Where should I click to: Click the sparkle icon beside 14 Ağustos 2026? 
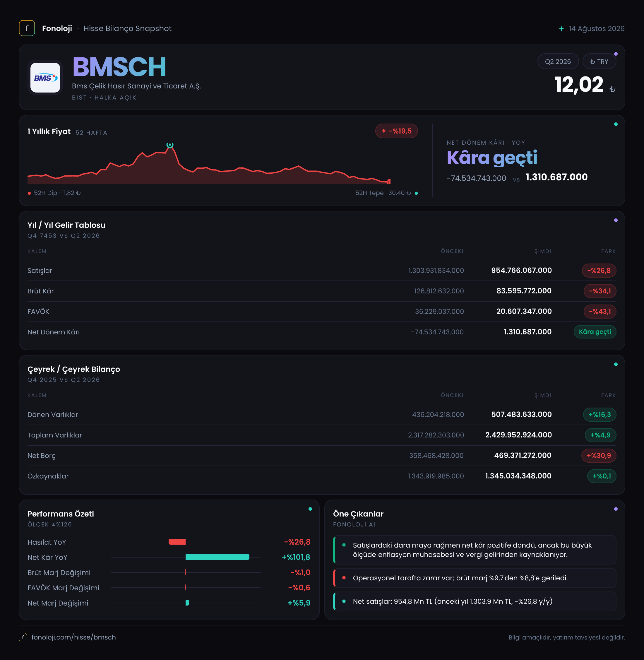pyautogui.click(x=561, y=29)
